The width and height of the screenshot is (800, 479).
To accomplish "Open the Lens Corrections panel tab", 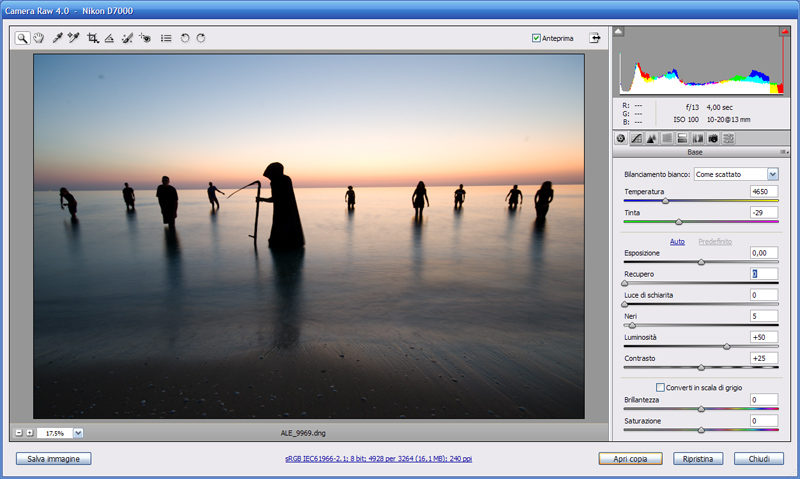I will pyautogui.click(x=697, y=138).
